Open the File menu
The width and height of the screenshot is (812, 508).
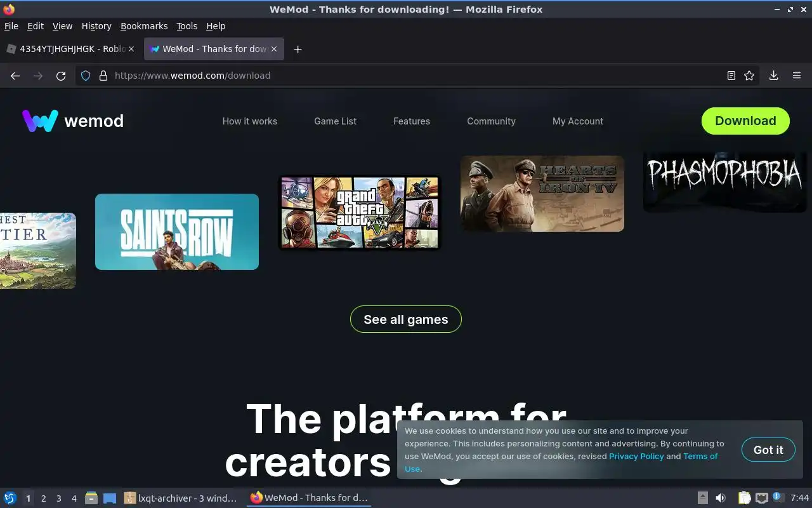pyautogui.click(x=11, y=26)
